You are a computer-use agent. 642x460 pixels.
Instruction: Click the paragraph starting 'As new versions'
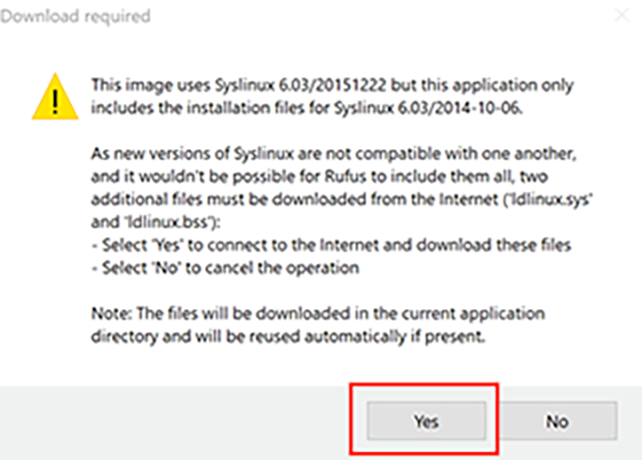(x=342, y=188)
